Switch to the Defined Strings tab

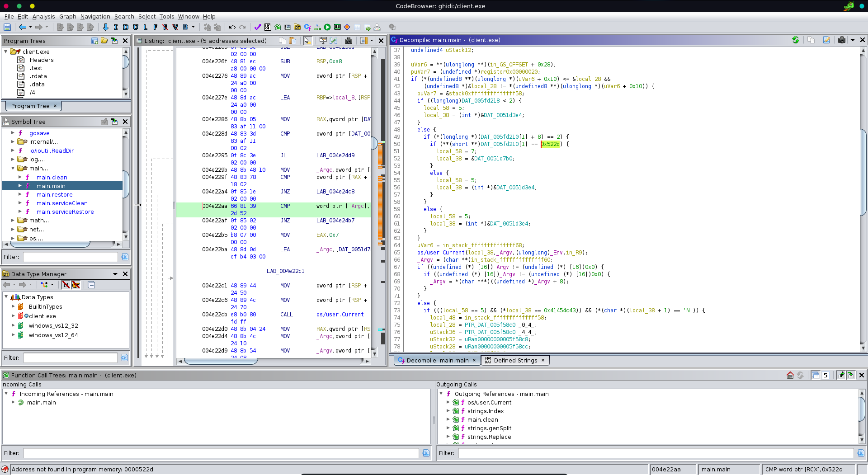[x=515, y=360]
